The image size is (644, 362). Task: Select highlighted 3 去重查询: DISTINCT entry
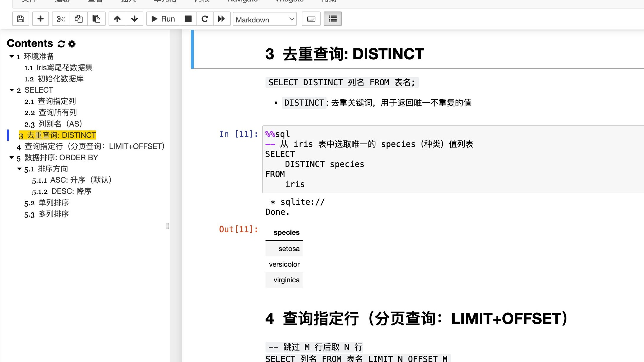click(58, 135)
